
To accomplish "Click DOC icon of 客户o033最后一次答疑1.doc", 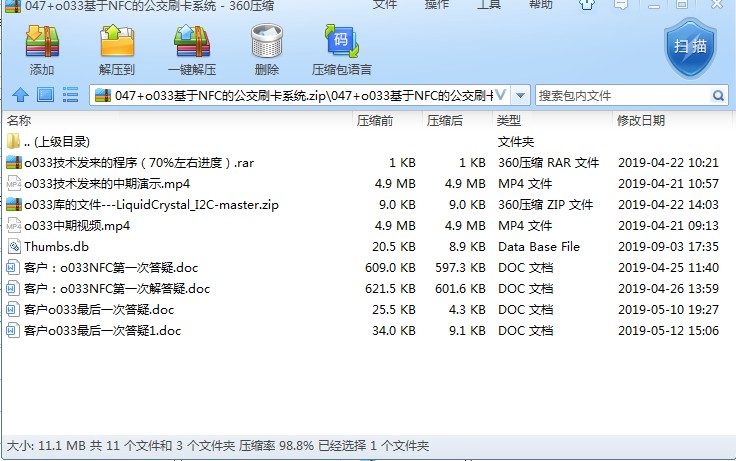I will (x=13, y=330).
